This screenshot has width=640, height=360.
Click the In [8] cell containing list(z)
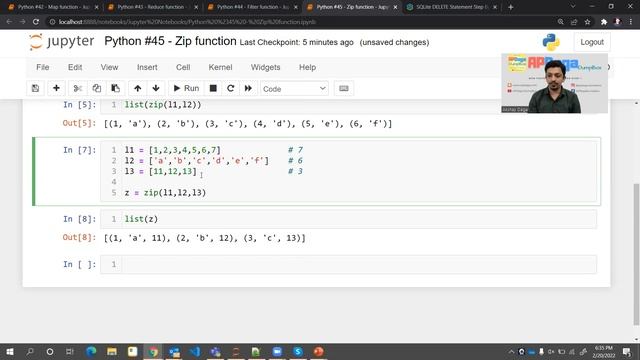pos(349,219)
